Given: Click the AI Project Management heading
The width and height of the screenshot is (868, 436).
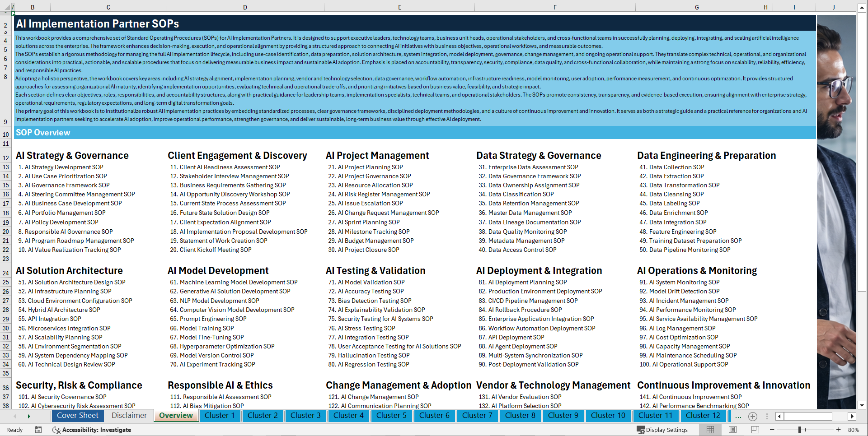Looking at the screenshot, I should click(377, 156).
